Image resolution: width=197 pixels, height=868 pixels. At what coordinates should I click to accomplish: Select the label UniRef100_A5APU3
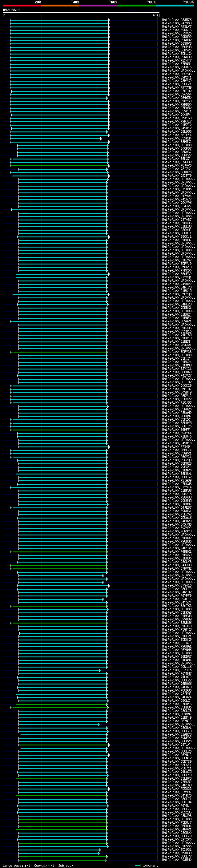(x=177, y=47)
